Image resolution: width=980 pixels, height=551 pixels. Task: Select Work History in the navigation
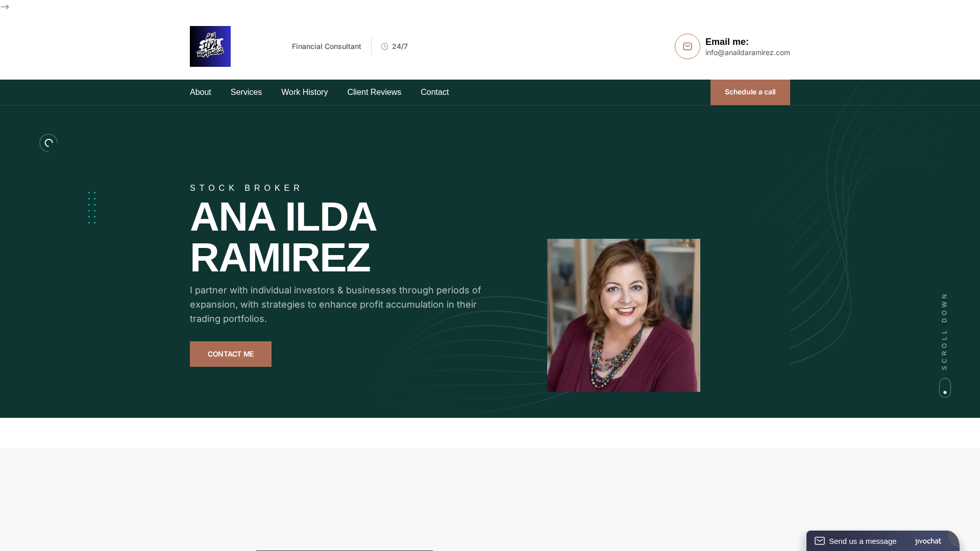pyautogui.click(x=304, y=92)
